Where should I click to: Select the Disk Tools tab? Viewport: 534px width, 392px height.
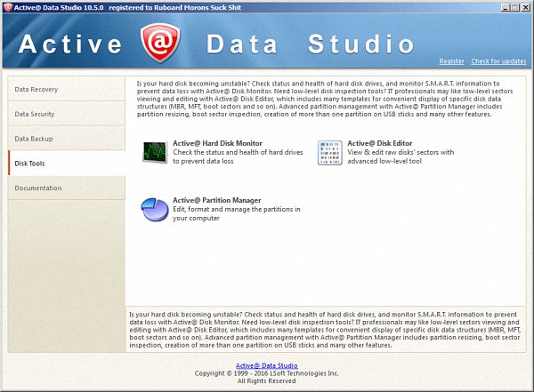[67, 164]
